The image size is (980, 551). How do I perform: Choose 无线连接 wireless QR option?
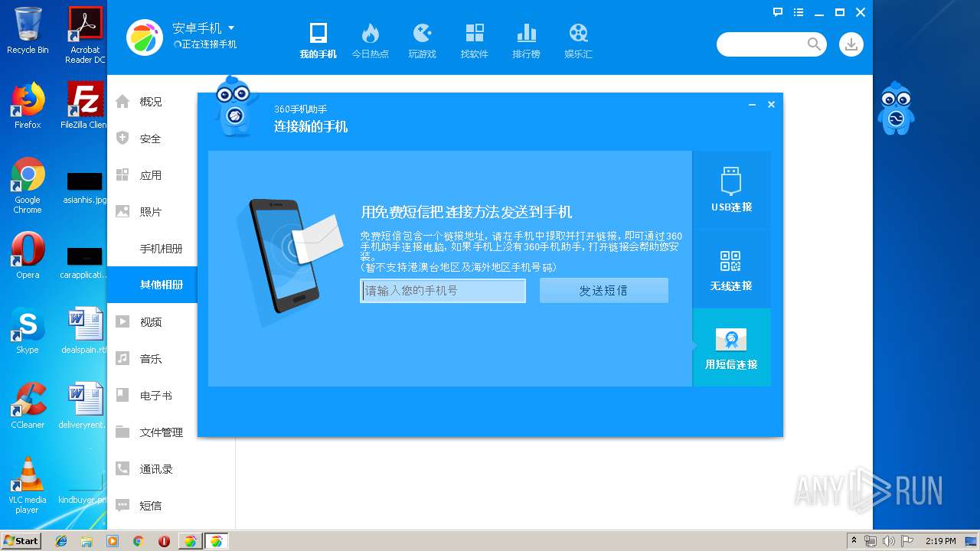(x=731, y=269)
